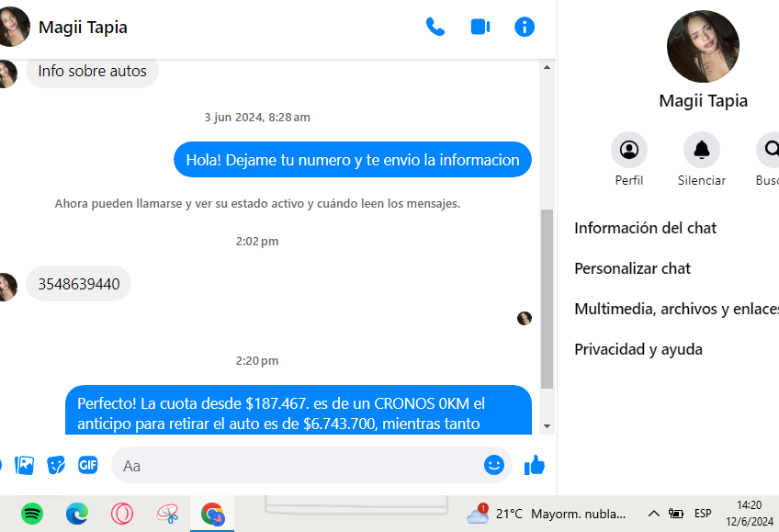Open the GIF picker

pos(88,465)
